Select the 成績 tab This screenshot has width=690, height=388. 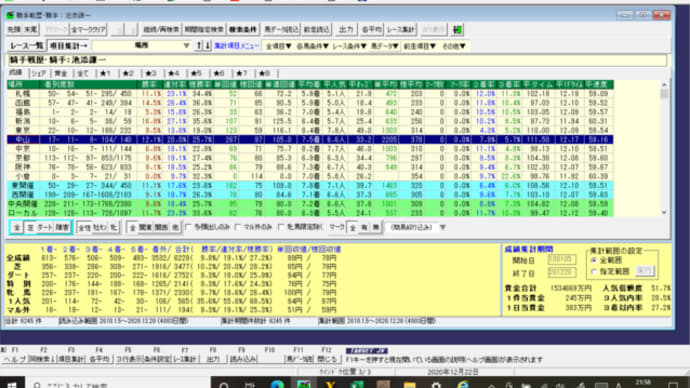(x=16, y=73)
